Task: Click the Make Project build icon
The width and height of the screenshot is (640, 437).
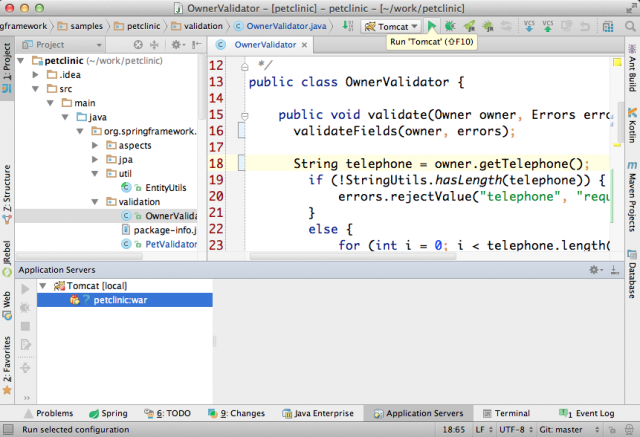Action: tap(348, 26)
